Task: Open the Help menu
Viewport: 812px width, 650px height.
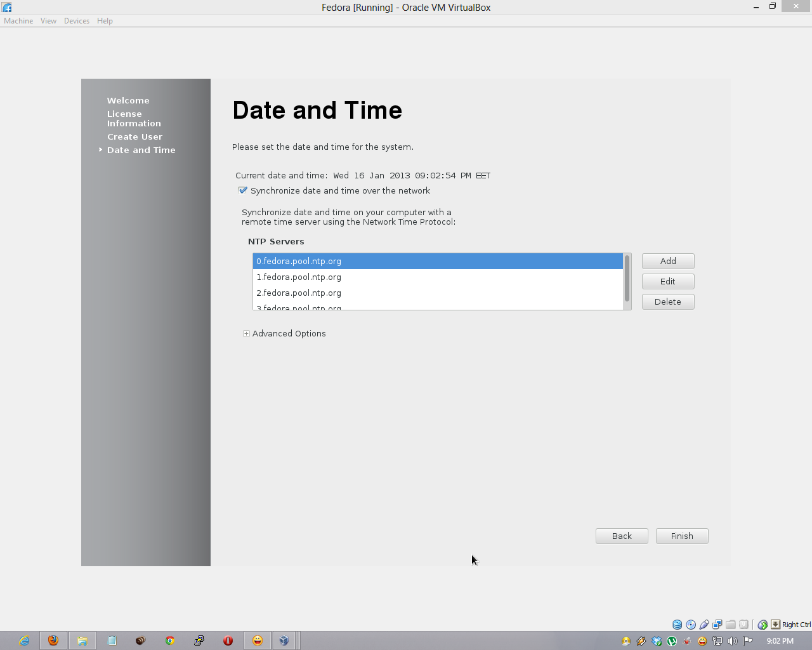Action: [x=105, y=21]
